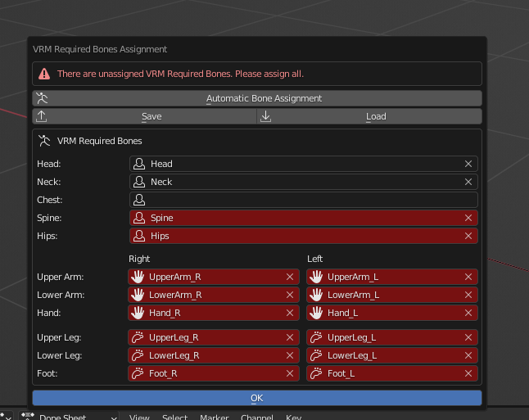Click the hand icon beside UpperArm_L
Screen dimensions: 529x420
pos(316,277)
